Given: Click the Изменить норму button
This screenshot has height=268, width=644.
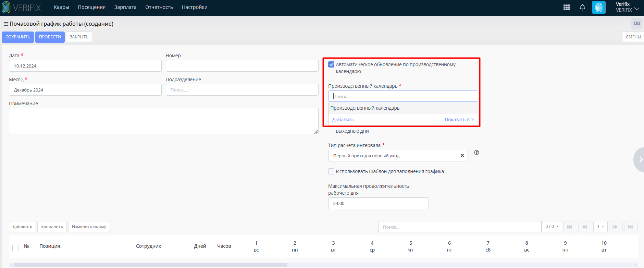Looking at the screenshot, I should coord(89,227).
